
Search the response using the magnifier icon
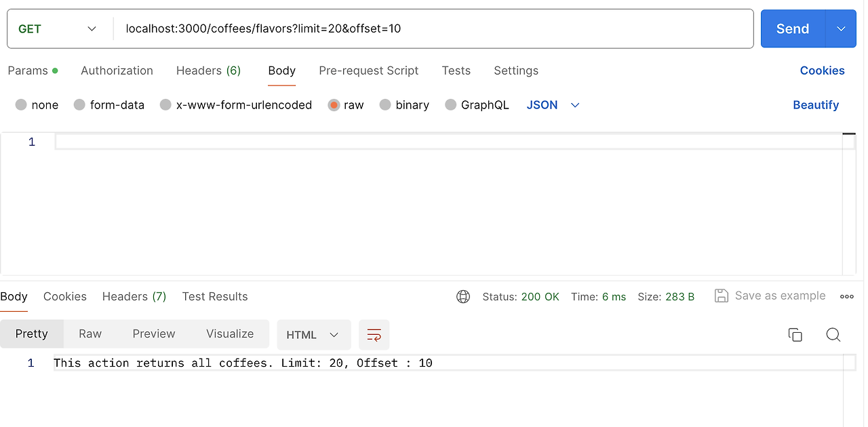pos(833,335)
